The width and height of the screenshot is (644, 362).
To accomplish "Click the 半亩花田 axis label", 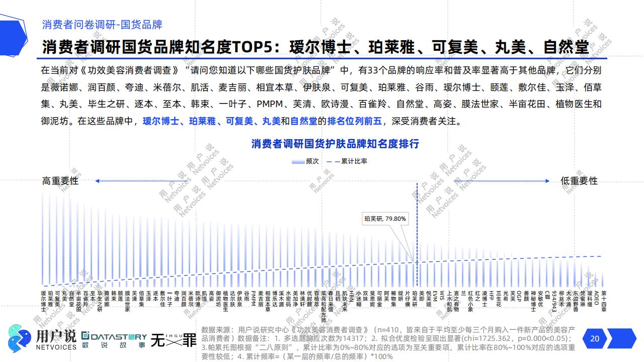I will [x=78, y=302].
